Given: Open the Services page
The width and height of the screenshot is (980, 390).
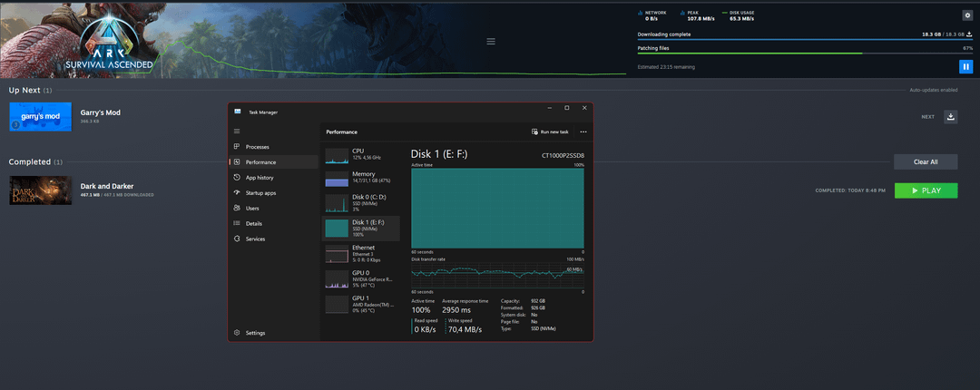Looking at the screenshot, I should pos(255,239).
